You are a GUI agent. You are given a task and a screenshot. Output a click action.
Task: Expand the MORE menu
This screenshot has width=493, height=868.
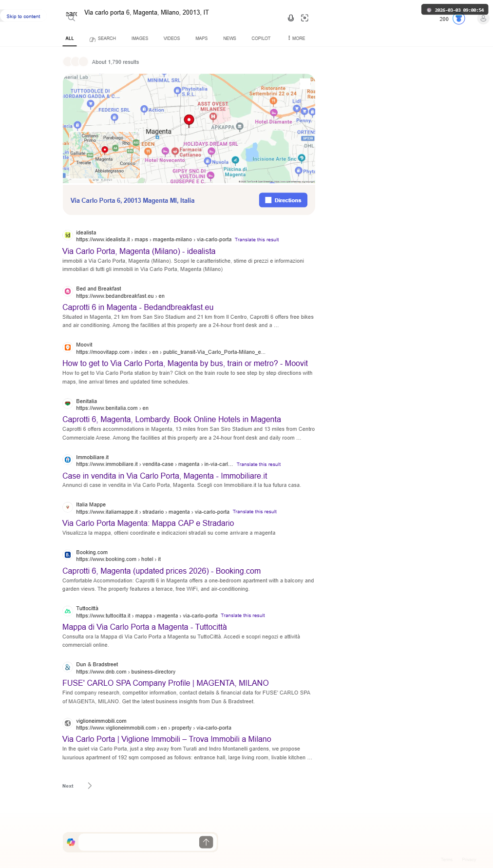tap(297, 39)
